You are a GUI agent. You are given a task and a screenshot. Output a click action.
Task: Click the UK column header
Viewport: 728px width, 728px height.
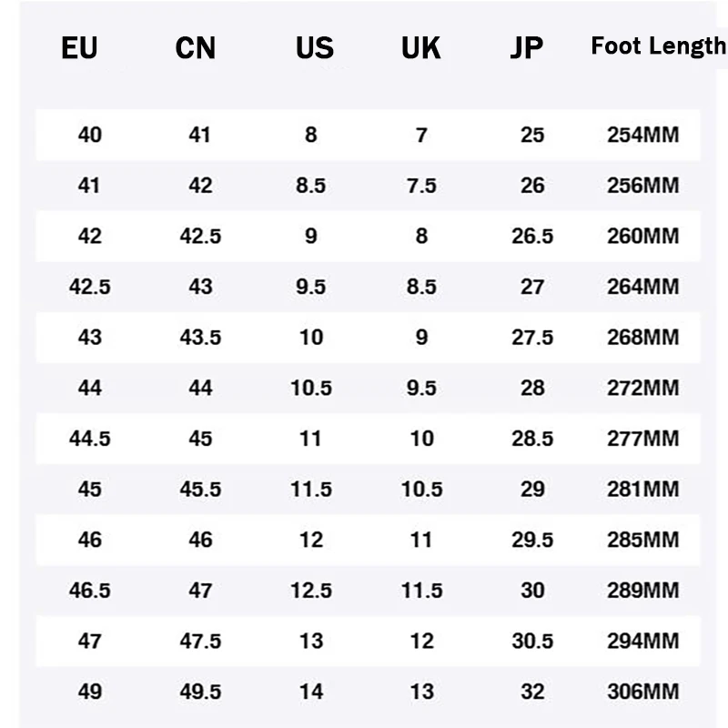(421, 48)
